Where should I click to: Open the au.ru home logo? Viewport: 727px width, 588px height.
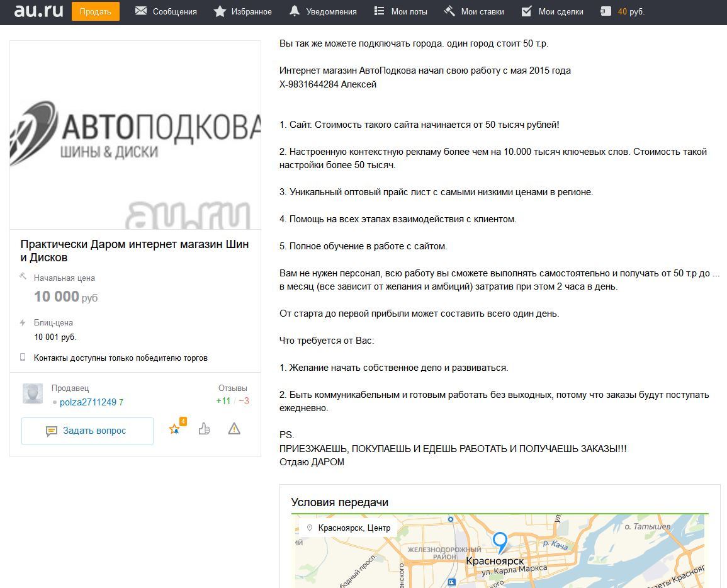[x=38, y=11]
